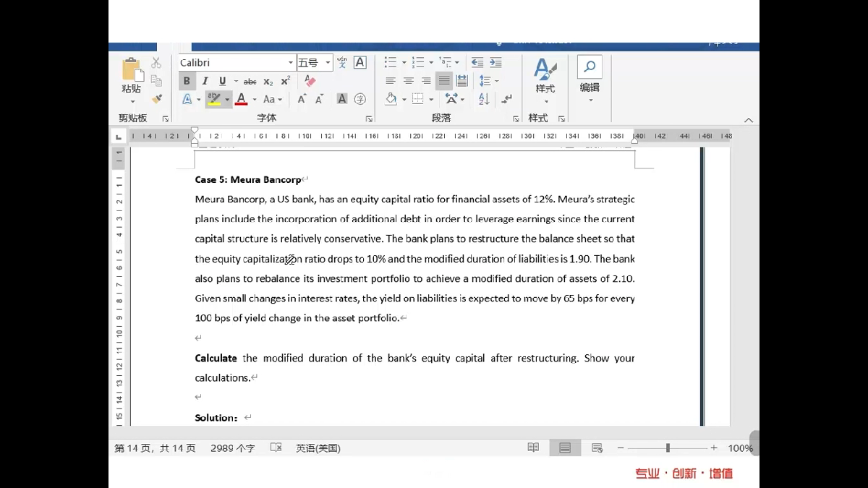Open the Clipboard (剪贴板) dialog launcher
Screen dimensions: 868x488
tap(166, 119)
